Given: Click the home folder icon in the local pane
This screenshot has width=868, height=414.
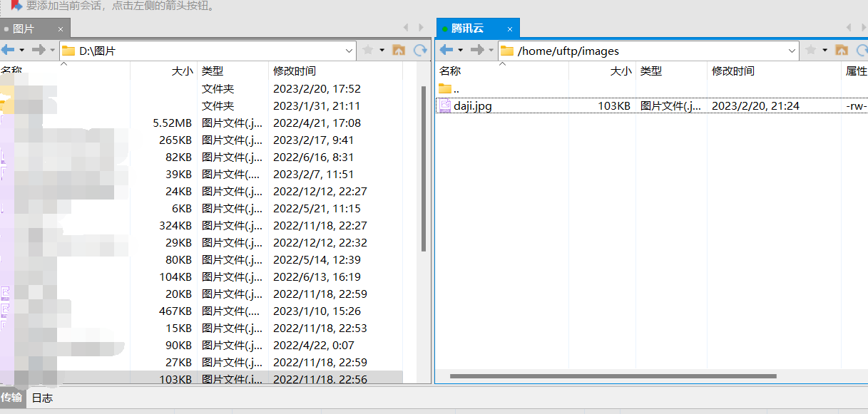Looking at the screenshot, I should click(399, 50).
